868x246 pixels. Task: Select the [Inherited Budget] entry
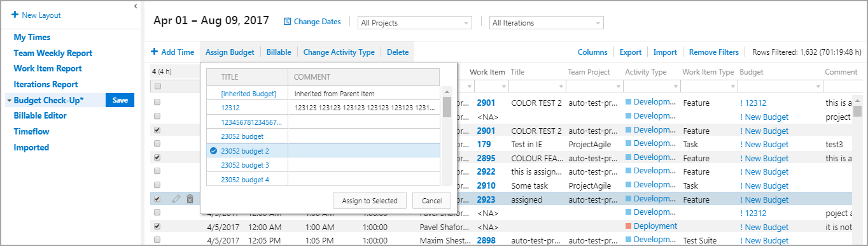(x=249, y=94)
